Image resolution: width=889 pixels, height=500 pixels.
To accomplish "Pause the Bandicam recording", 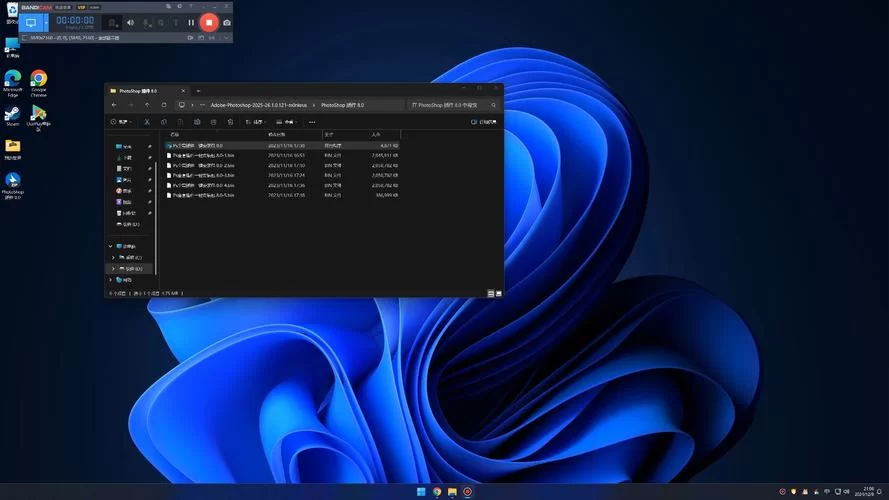I will (x=191, y=23).
